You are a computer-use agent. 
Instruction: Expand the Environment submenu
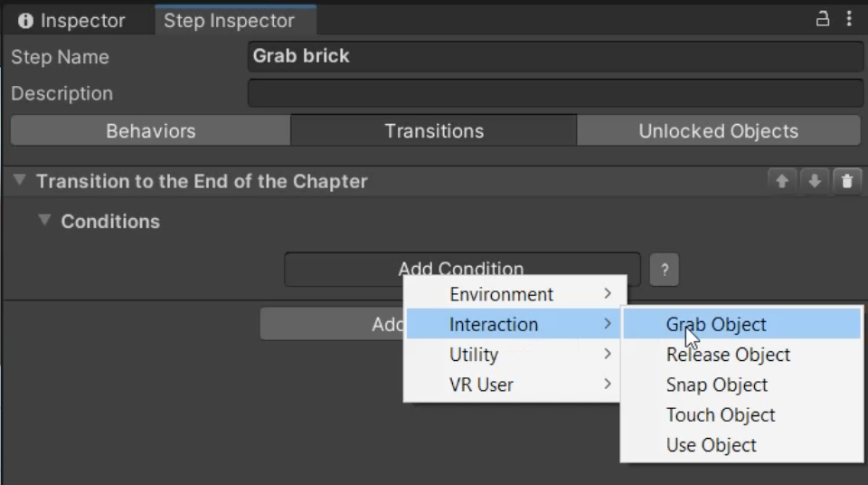point(515,294)
